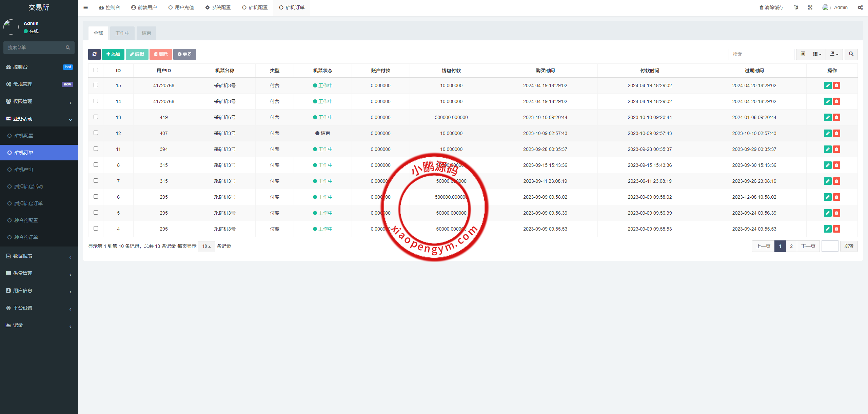Click the red delete icon for order ID 12

(x=836, y=133)
